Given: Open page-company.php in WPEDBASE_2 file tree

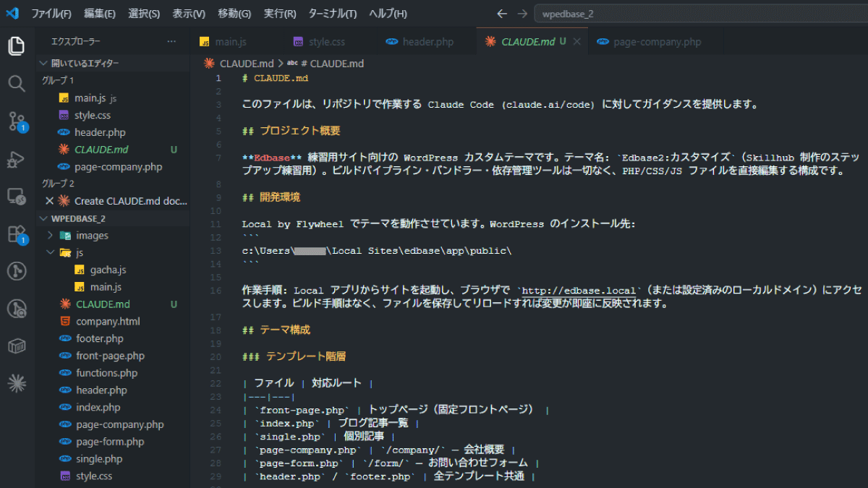Looking at the screenshot, I should (x=113, y=424).
